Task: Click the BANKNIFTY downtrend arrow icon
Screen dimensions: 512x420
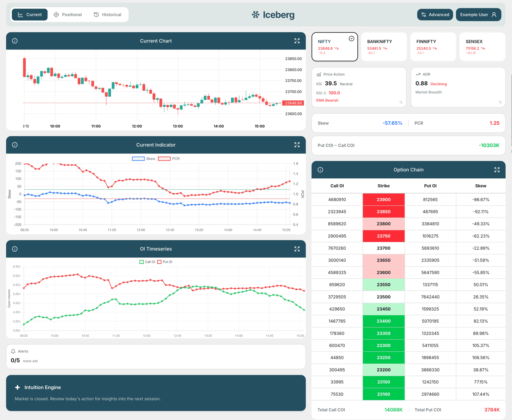Action: pos(385,48)
